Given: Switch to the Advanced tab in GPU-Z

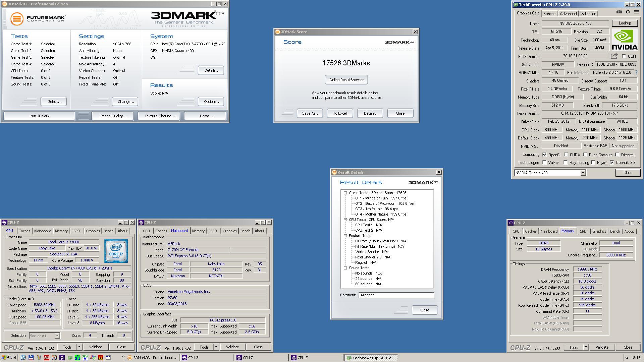Looking at the screenshot, I should [x=568, y=14].
